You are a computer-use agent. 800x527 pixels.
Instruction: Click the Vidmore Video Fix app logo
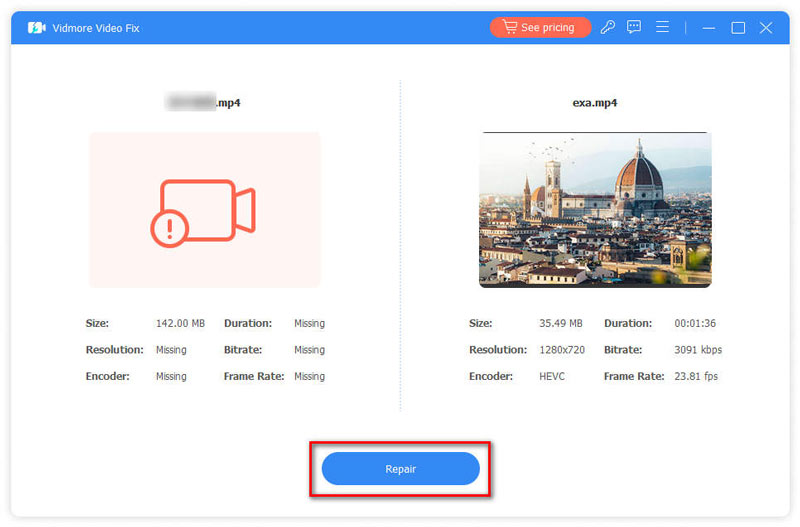38,28
